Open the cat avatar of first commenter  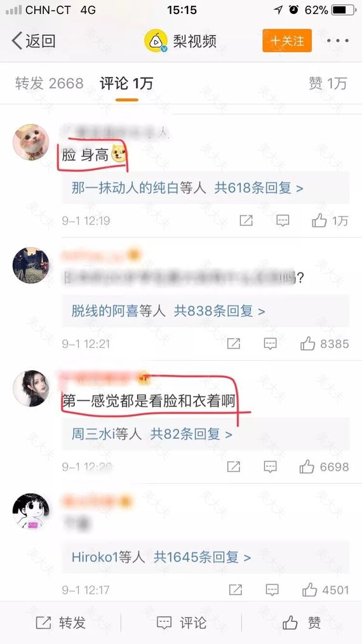(x=31, y=142)
